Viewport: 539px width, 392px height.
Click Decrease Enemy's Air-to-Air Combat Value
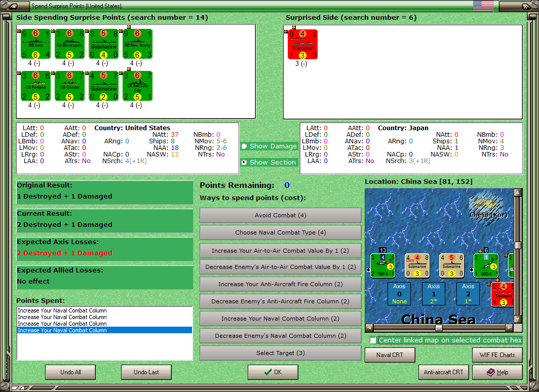pyautogui.click(x=280, y=267)
